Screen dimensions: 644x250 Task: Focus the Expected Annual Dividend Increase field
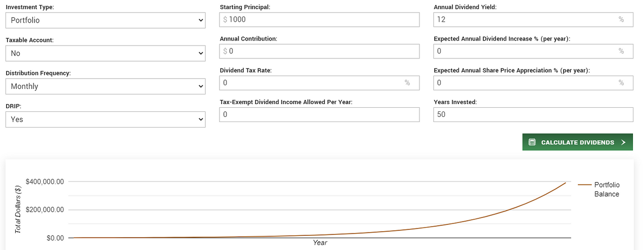click(x=534, y=51)
